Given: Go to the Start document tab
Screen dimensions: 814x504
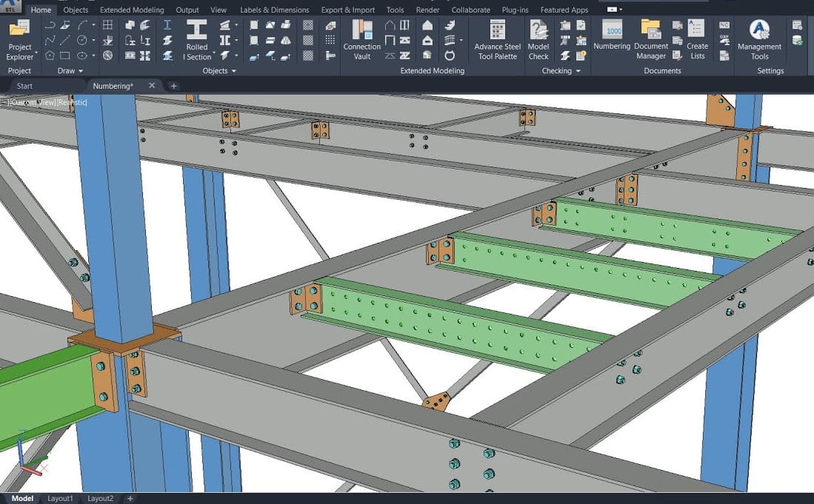Looking at the screenshot, I should pos(24,86).
